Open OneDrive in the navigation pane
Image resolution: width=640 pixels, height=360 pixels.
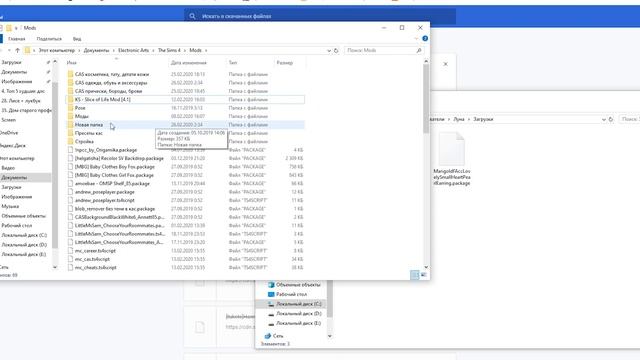(x=9, y=133)
